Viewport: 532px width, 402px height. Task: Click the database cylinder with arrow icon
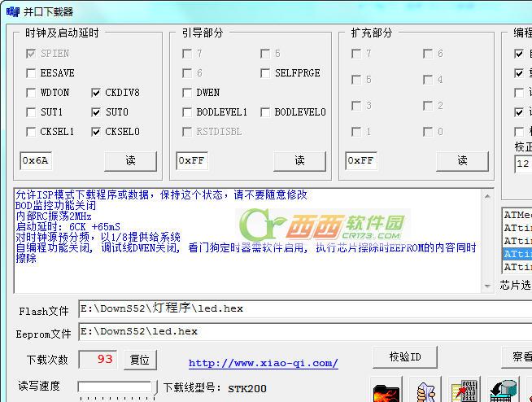(504, 390)
